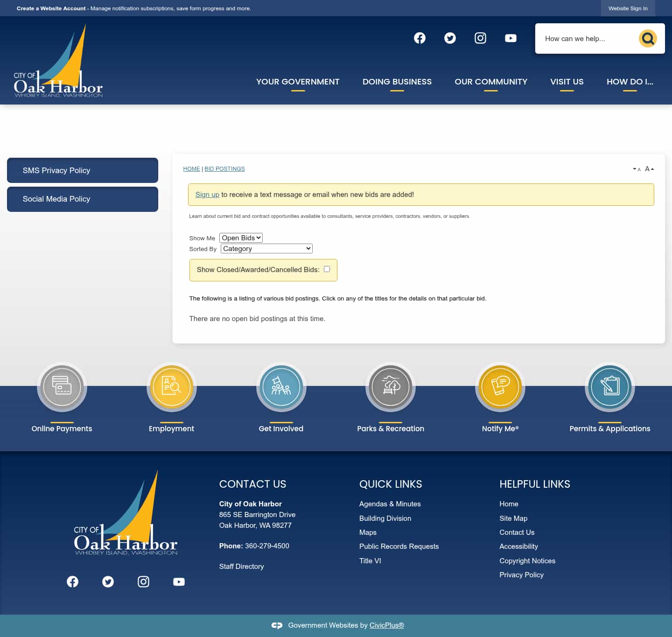Open the Agendas & Minutes quick link
672x637 pixels.
390,504
